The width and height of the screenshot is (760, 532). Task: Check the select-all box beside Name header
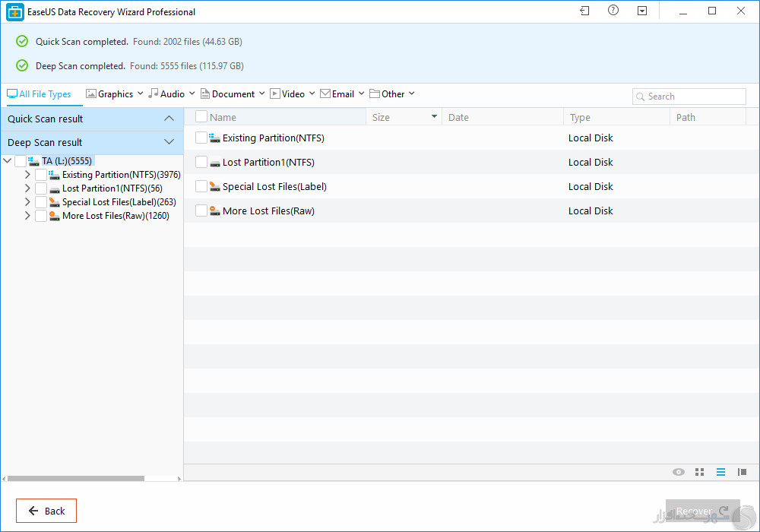201,117
